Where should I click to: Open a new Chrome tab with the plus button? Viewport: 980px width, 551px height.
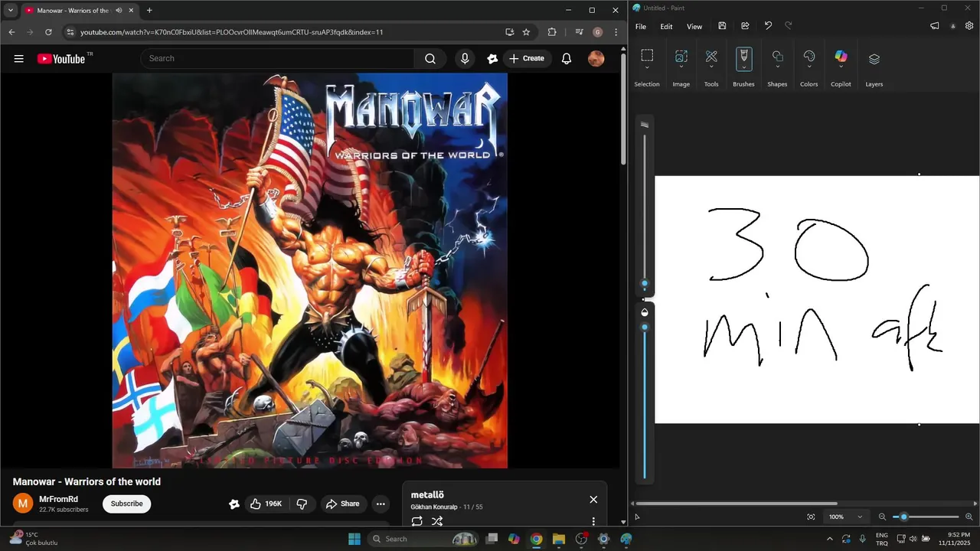tap(149, 11)
